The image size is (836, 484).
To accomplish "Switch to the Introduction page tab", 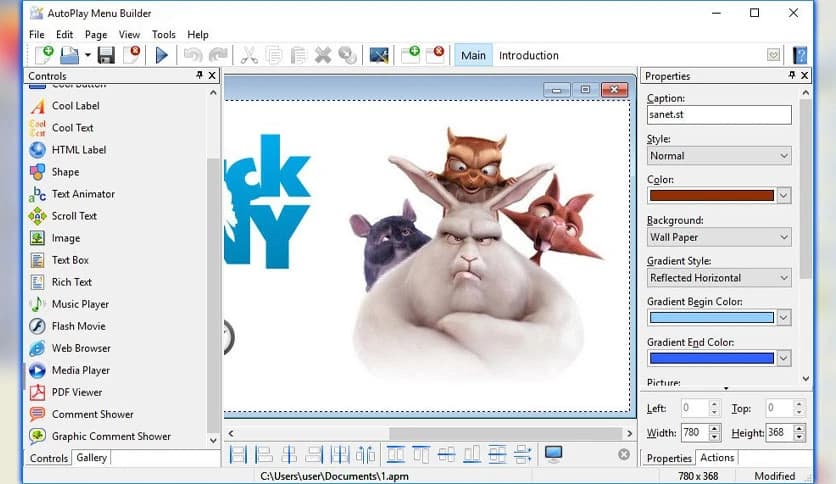I will coord(529,55).
